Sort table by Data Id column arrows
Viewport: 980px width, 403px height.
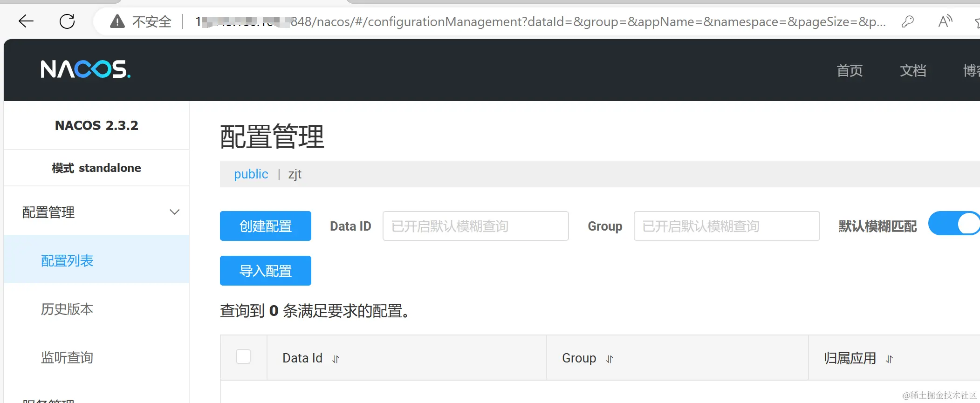[x=336, y=359]
